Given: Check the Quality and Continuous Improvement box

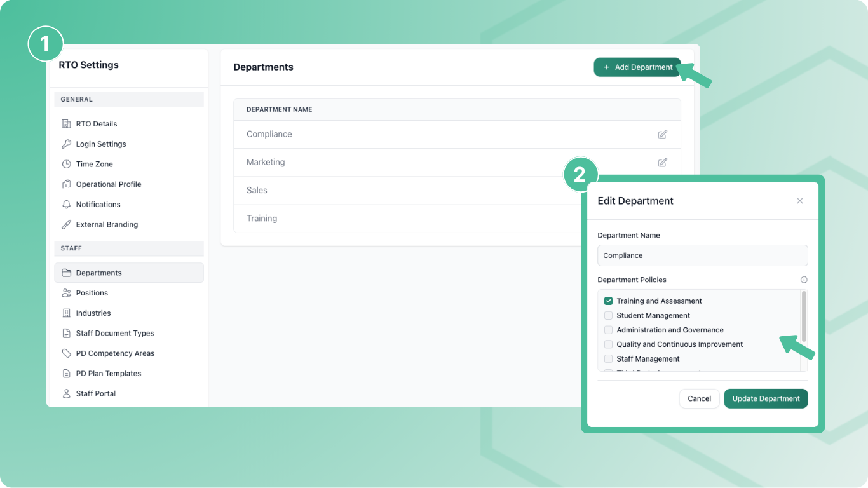Looking at the screenshot, I should click(608, 344).
